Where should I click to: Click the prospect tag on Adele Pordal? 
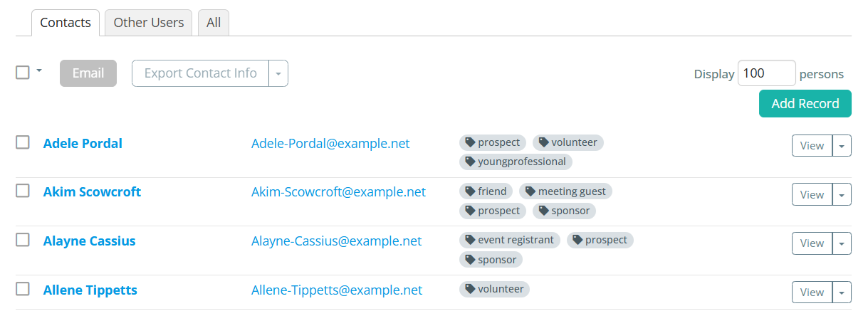tap(493, 142)
